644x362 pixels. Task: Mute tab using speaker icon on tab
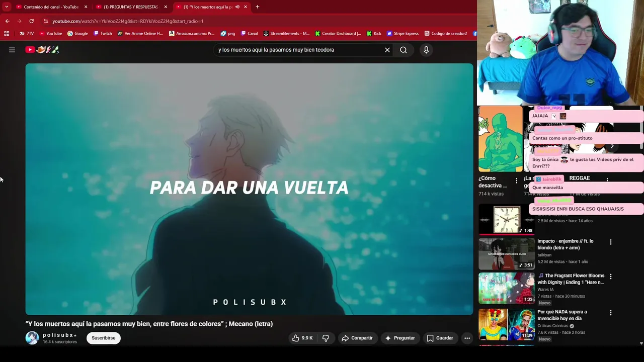237,7
